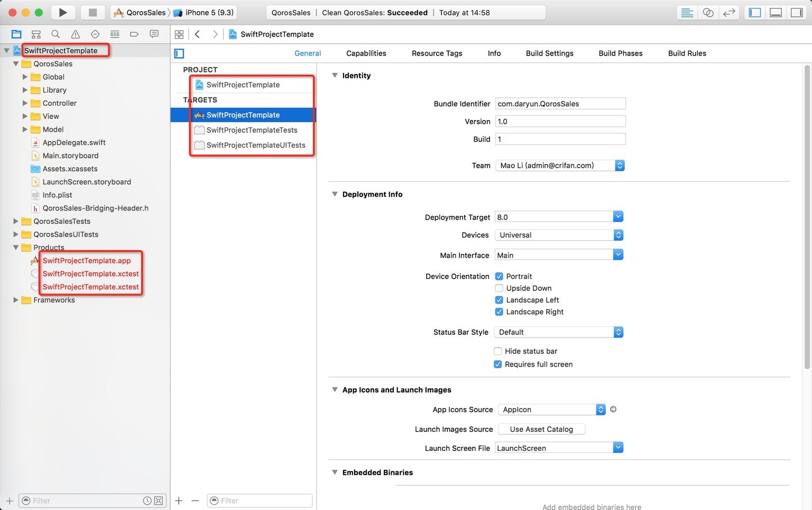Open the Capabilities tab

coord(366,53)
